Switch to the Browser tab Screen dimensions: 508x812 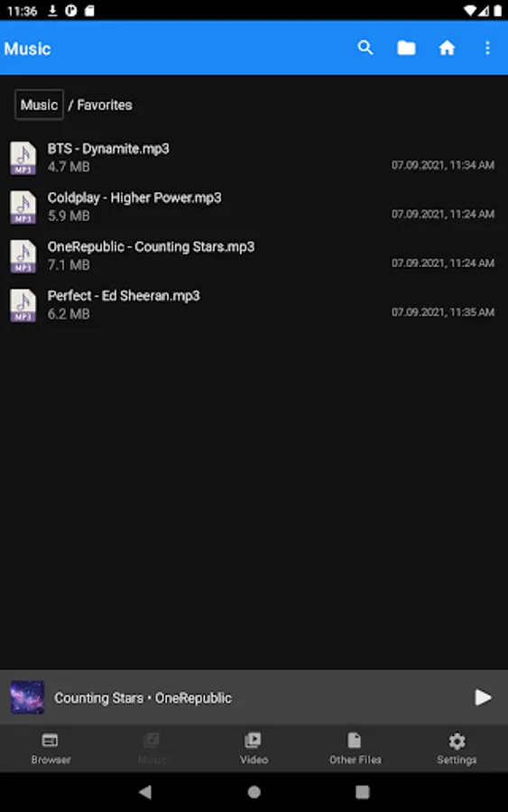click(51, 748)
